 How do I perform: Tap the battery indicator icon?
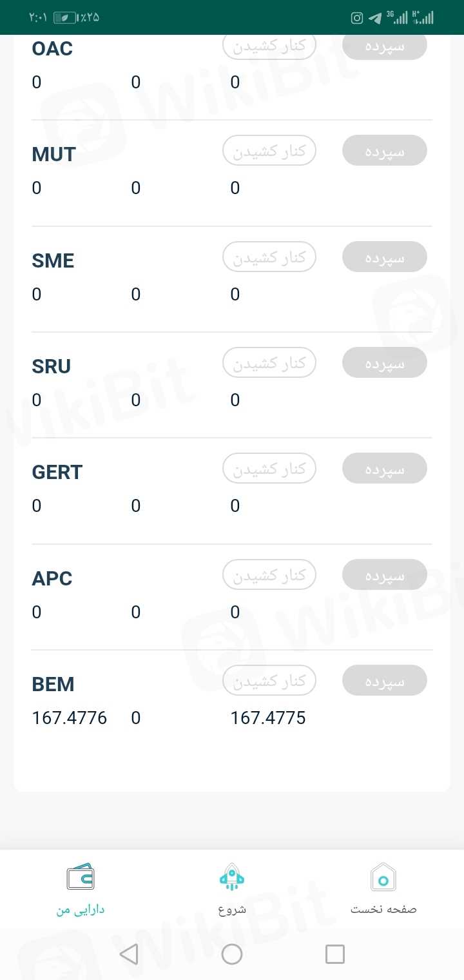click(64, 17)
